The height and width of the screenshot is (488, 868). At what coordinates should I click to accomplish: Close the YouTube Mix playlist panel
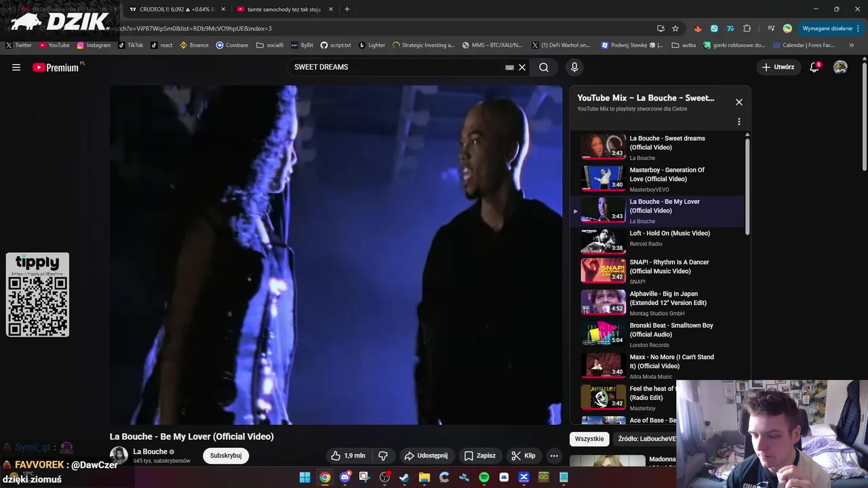(x=739, y=102)
